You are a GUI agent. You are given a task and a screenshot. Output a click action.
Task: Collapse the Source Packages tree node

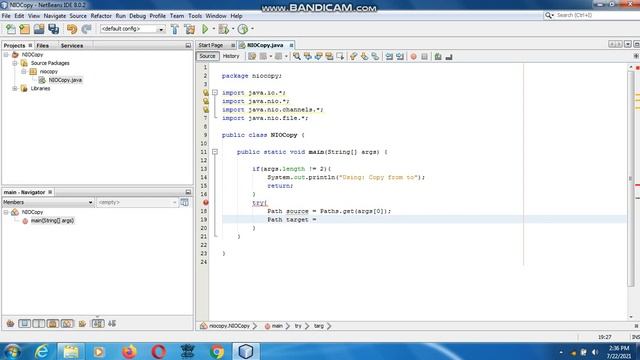[x=15, y=63]
